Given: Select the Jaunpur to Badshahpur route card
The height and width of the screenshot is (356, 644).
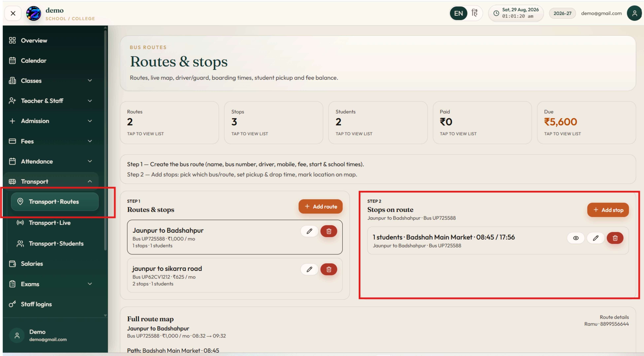Looking at the screenshot, I should coord(235,237).
